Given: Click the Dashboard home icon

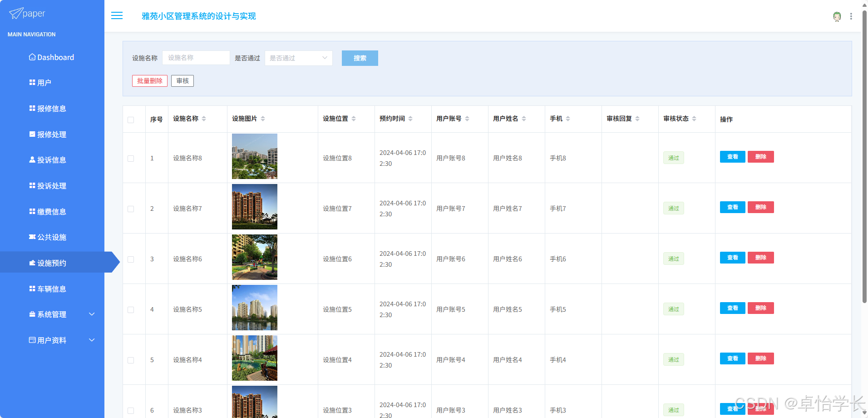Looking at the screenshot, I should [x=32, y=57].
